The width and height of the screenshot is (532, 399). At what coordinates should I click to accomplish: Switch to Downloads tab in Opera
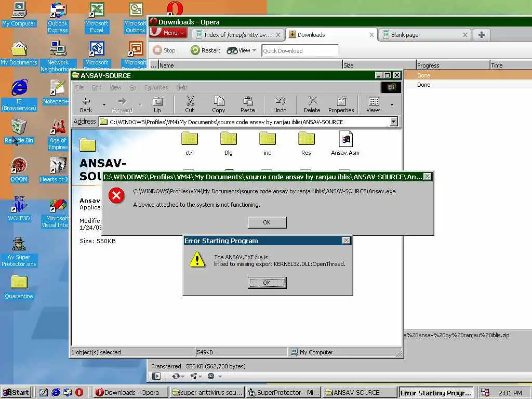331,35
